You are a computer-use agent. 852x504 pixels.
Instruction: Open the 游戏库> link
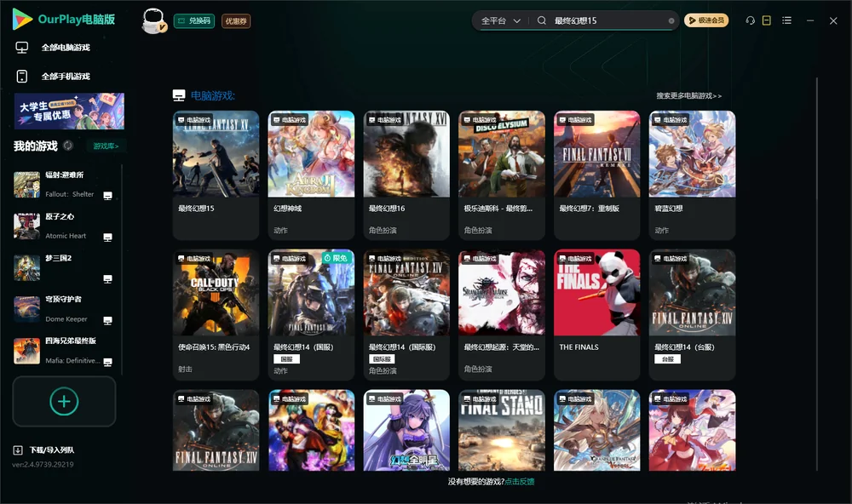point(106,146)
